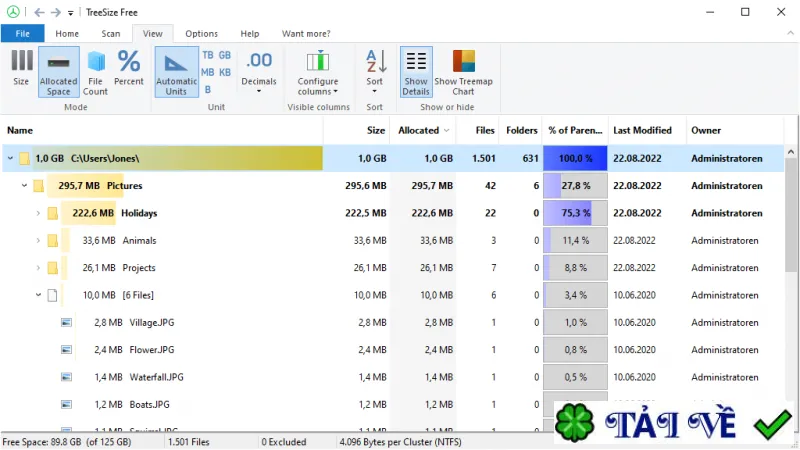Open quick access toolbar dropdown arrow
Screen dimensions: 800x450
70,13
